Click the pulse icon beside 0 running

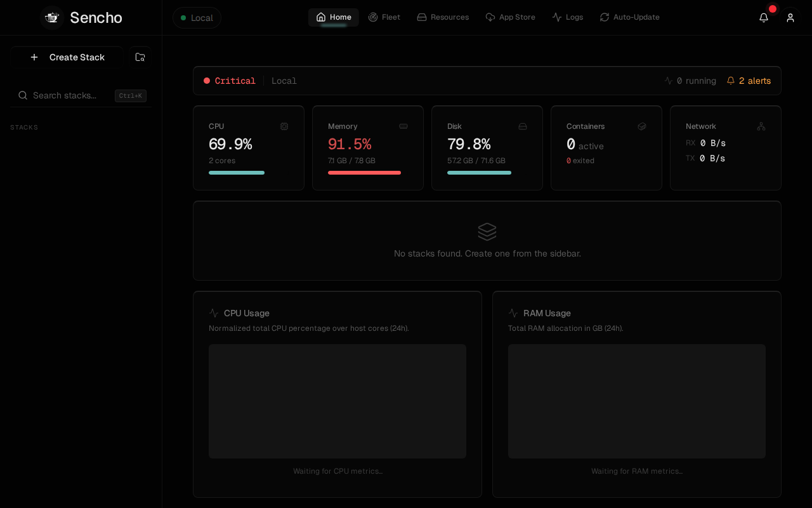point(669,81)
